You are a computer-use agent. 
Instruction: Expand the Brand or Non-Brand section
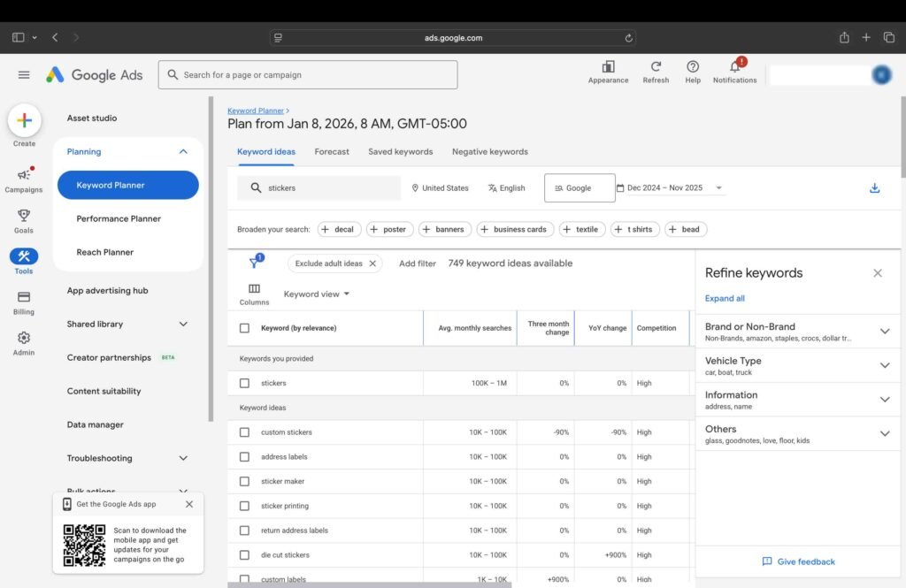884,332
